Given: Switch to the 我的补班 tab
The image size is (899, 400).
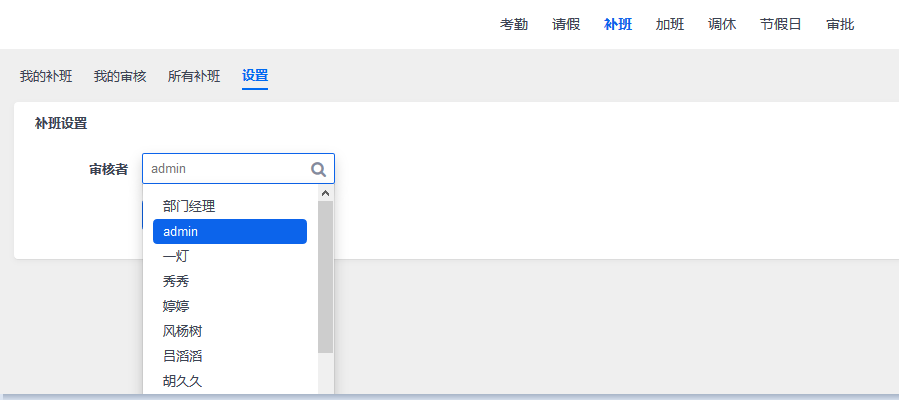Looking at the screenshot, I should pos(46,76).
